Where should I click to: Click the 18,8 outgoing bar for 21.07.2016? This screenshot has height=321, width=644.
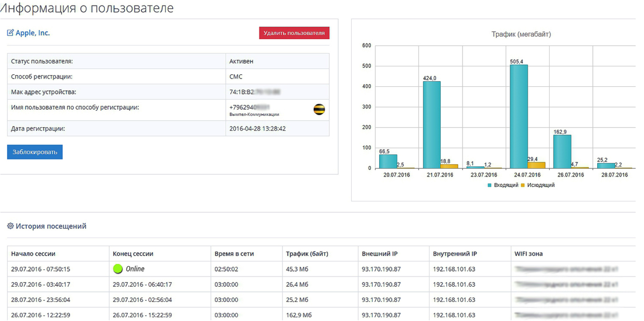tap(449, 166)
